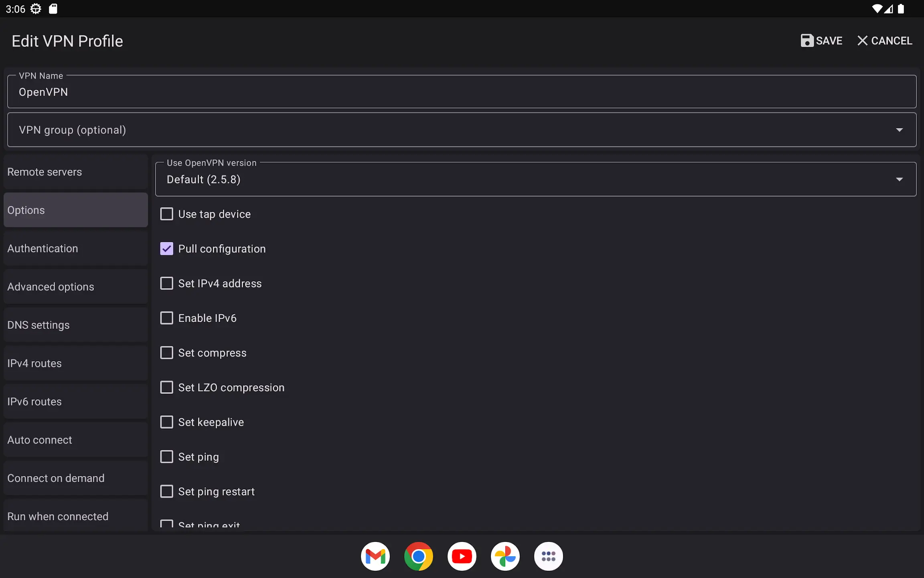Open the DNS settings section
Viewport: 924px width, 578px height.
click(x=75, y=325)
